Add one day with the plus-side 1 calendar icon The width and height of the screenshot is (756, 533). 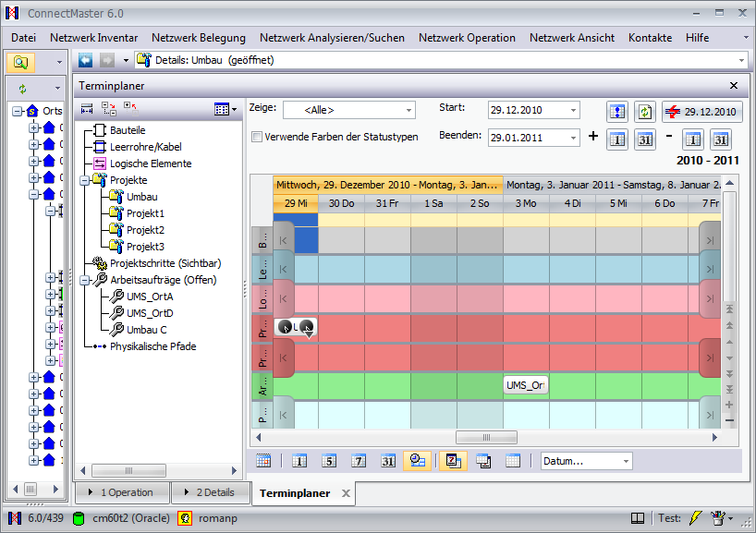[x=616, y=139]
